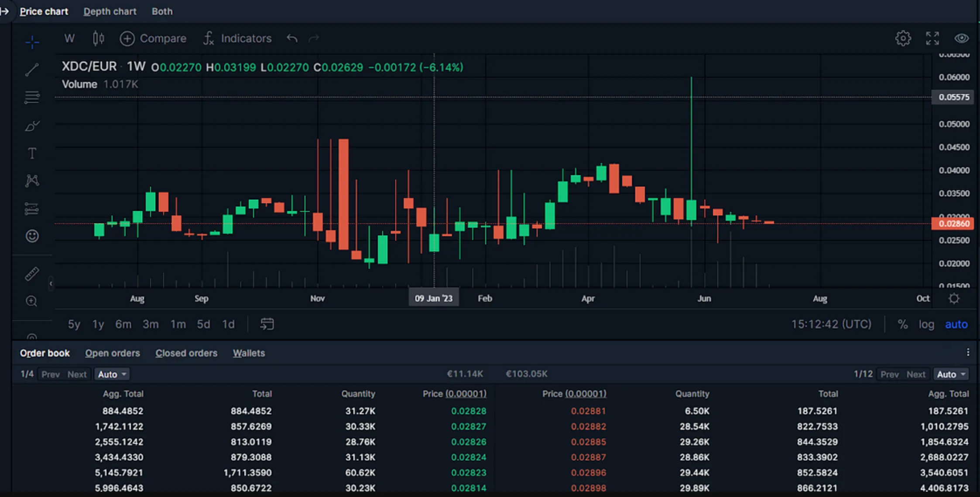Open time axis settings gear

pyautogui.click(x=954, y=299)
